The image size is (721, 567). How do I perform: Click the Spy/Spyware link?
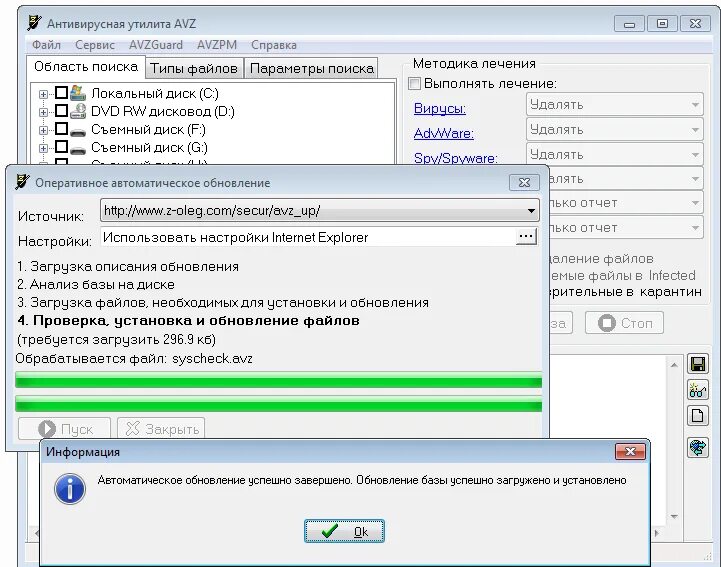click(x=456, y=158)
